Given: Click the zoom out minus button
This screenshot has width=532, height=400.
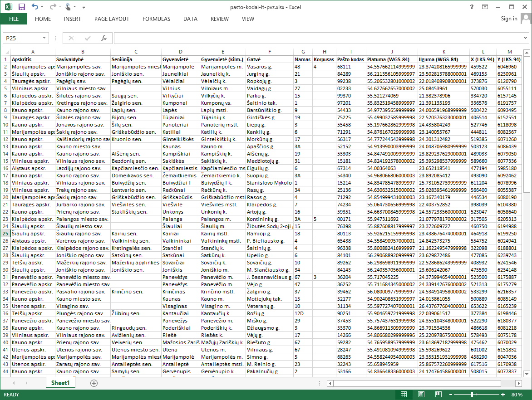Looking at the screenshot, I should click(x=451, y=395).
